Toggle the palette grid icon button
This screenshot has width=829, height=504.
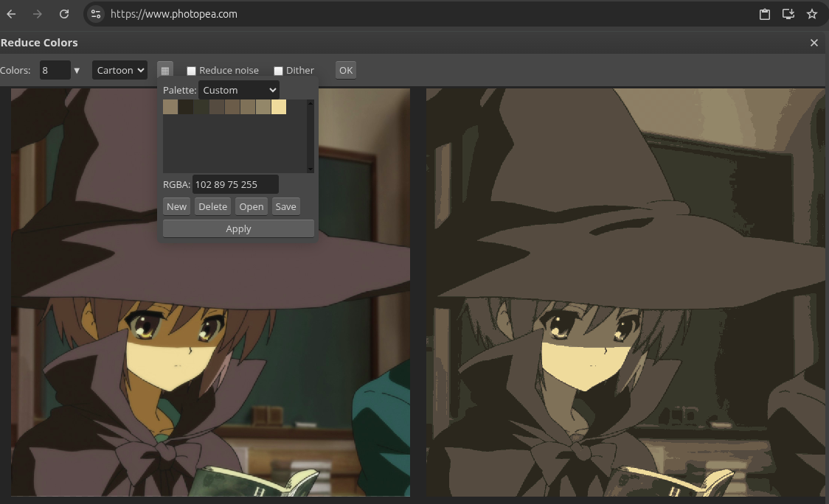[x=165, y=70]
